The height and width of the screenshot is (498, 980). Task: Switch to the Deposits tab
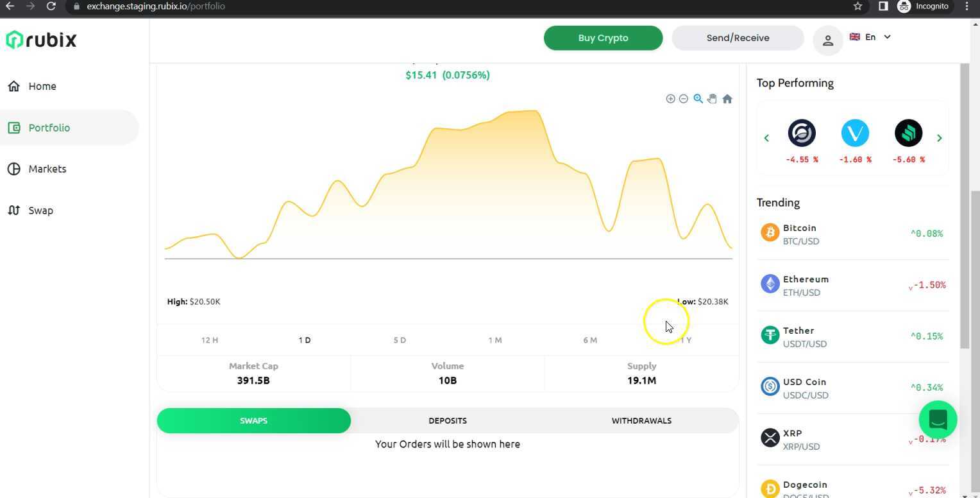[x=447, y=420]
